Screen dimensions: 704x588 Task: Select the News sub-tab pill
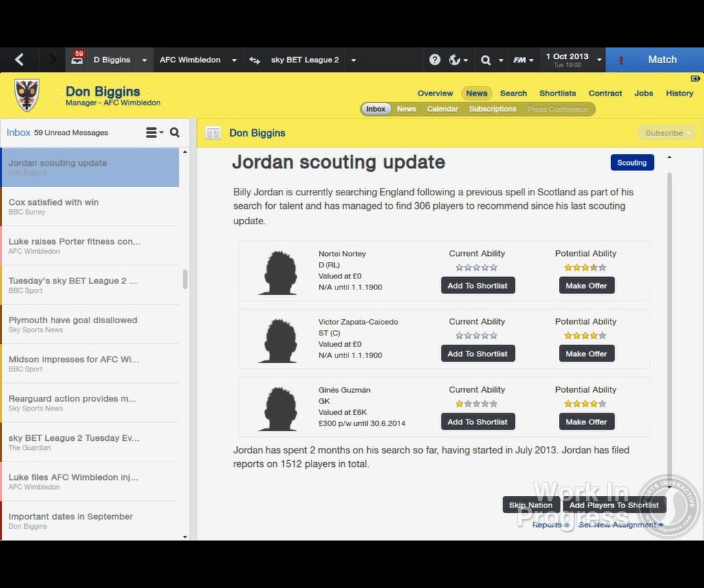pyautogui.click(x=406, y=109)
